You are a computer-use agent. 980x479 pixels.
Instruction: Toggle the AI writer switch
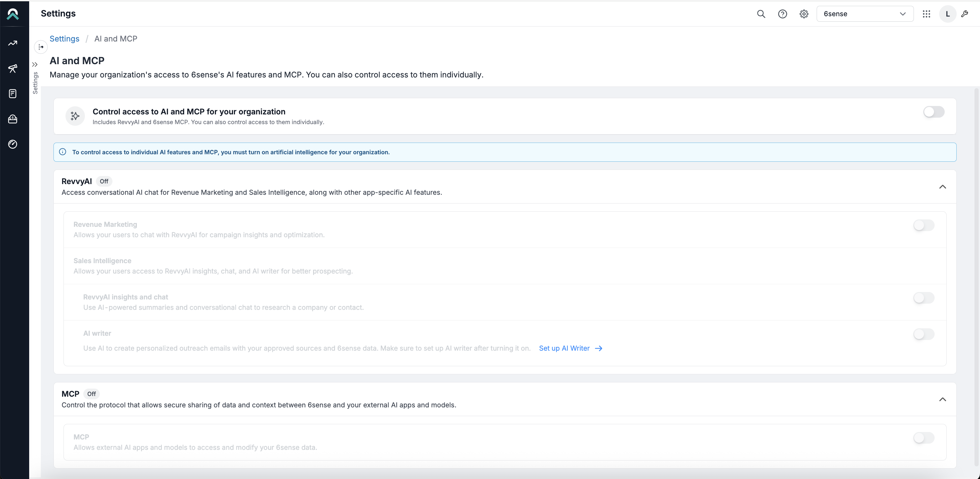(x=924, y=334)
